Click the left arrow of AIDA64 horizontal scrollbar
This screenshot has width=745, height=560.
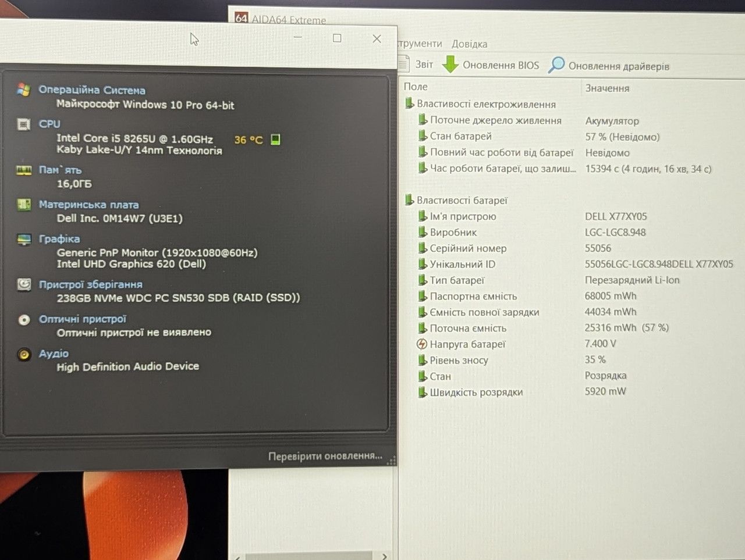point(237,557)
